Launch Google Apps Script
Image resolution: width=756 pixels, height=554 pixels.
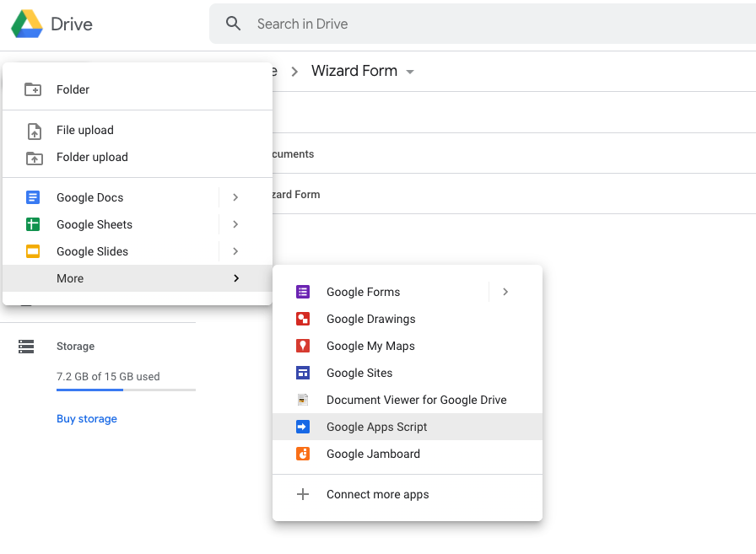[x=376, y=427]
